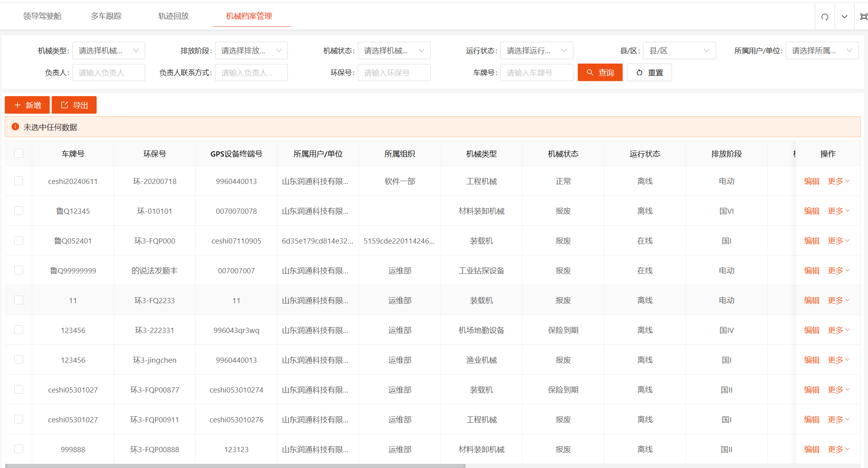
Task: Open the 县/区 dropdown
Action: pyautogui.click(x=679, y=50)
